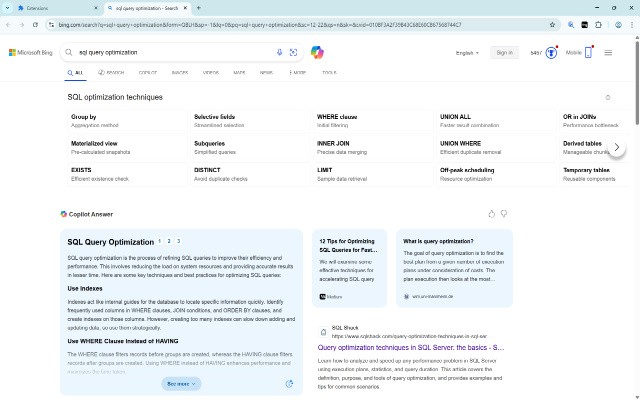Screen dimensions: 640x400
Task: Click the Sign in button
Action: 504,53
